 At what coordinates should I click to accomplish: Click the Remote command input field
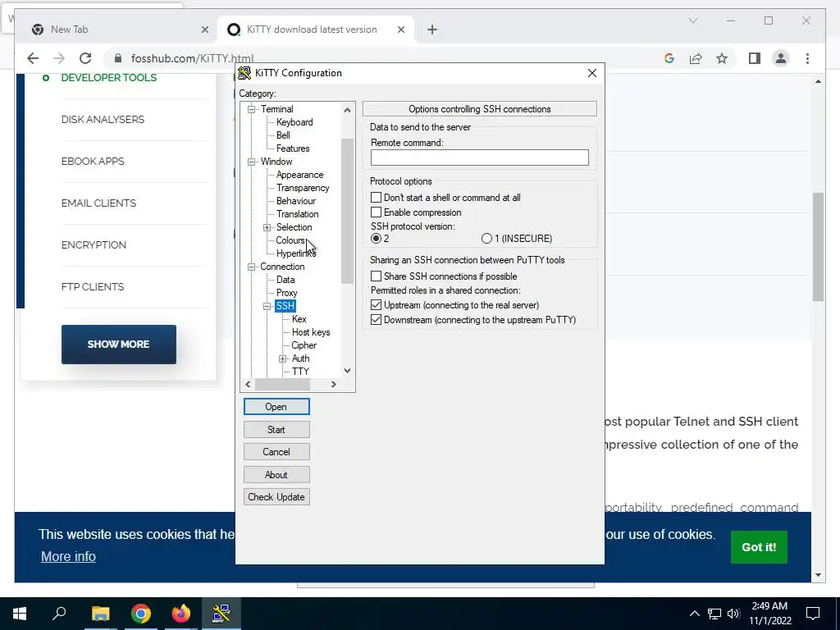479,157
